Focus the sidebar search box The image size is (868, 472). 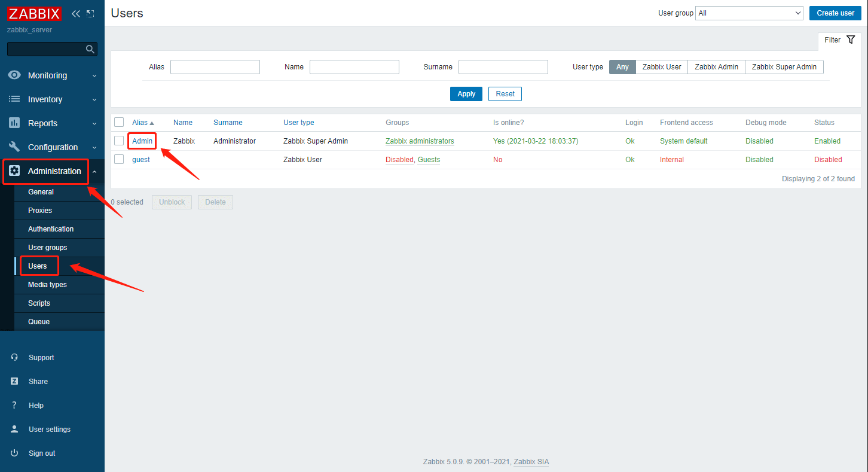52,49
